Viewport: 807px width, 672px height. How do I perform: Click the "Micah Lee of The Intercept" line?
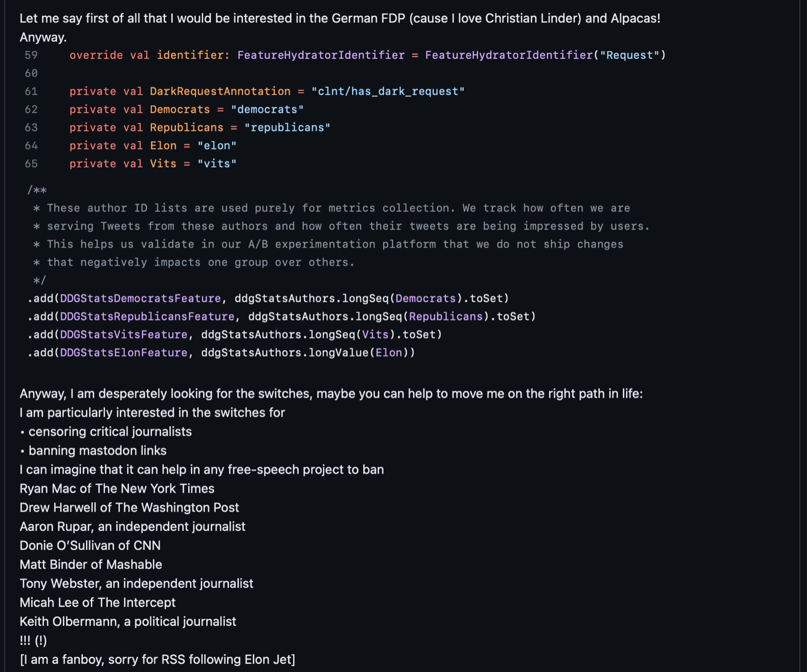coord(98,602)
